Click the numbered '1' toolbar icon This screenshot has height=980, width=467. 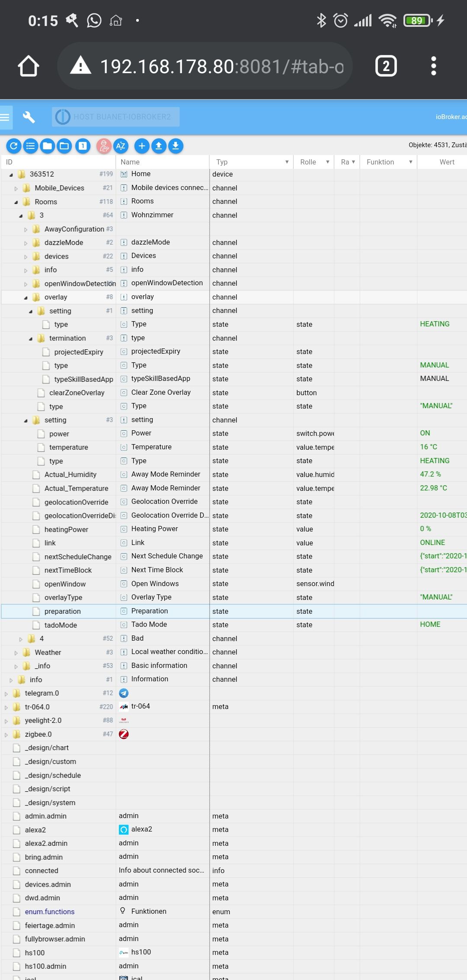83,146
